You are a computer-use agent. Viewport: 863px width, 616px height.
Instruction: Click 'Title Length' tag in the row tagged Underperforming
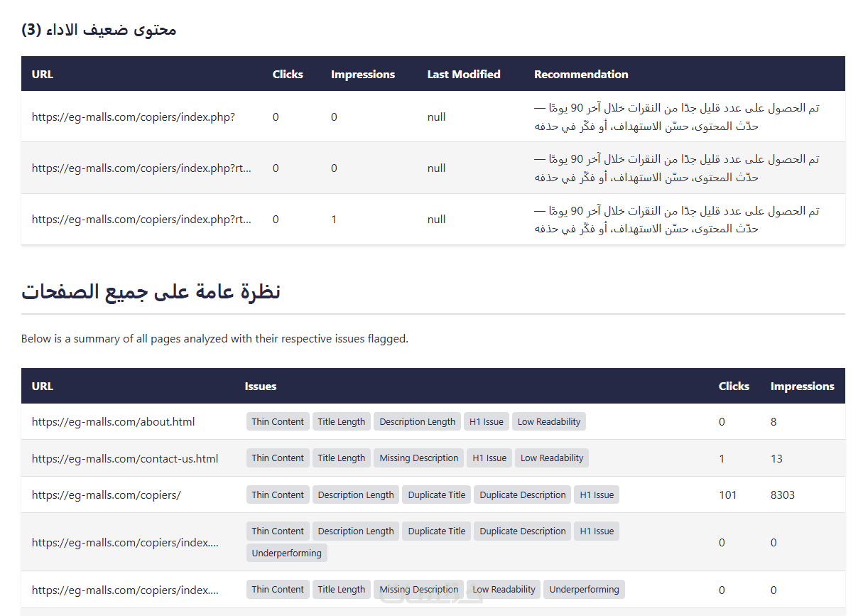click(342, 590)
